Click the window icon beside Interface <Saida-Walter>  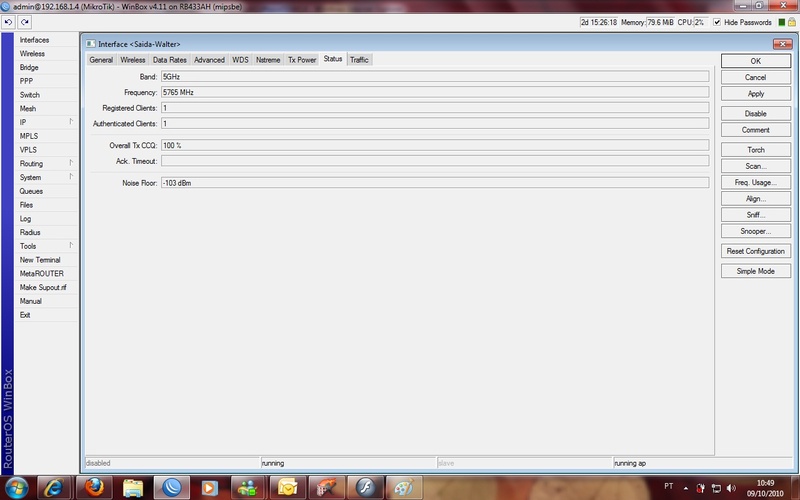tap(90, 44)
